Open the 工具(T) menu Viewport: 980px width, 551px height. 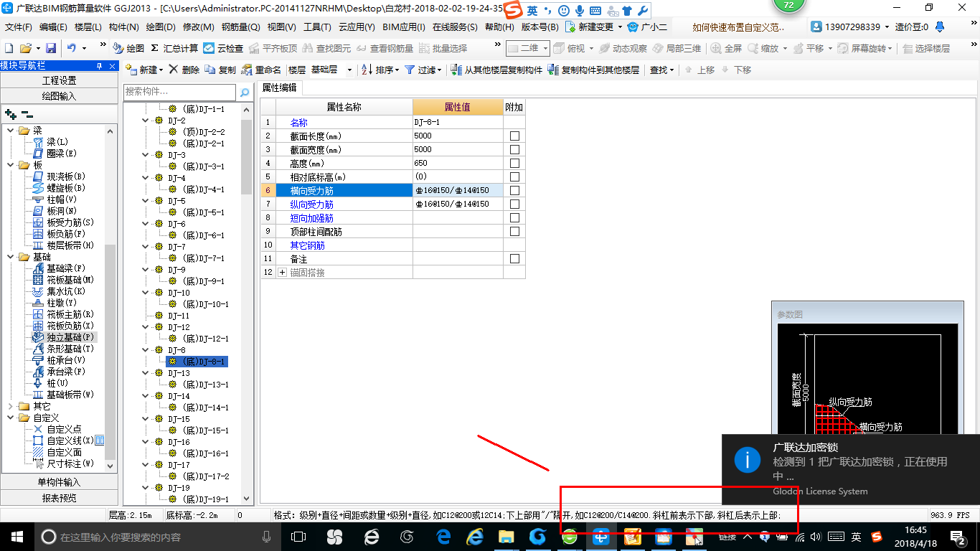click(x=317, y=27)
